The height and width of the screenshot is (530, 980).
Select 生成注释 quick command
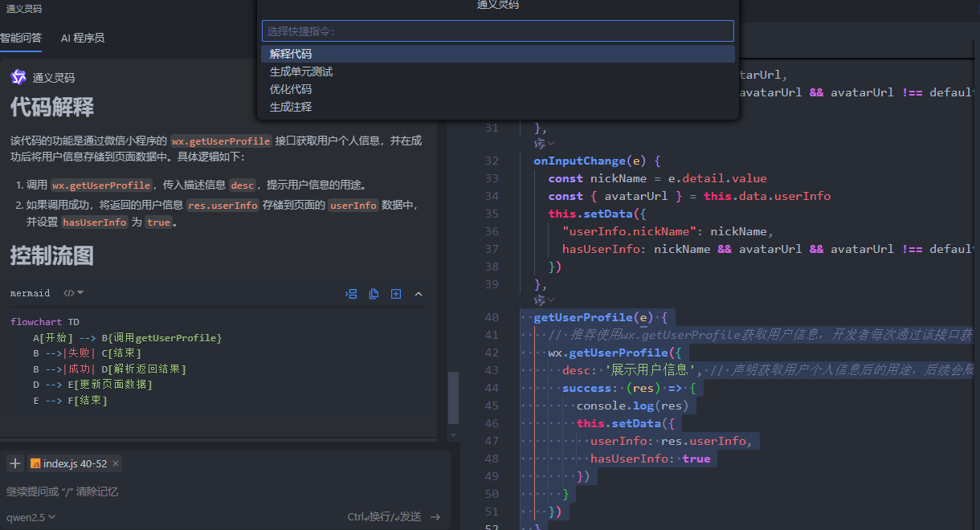498,107
